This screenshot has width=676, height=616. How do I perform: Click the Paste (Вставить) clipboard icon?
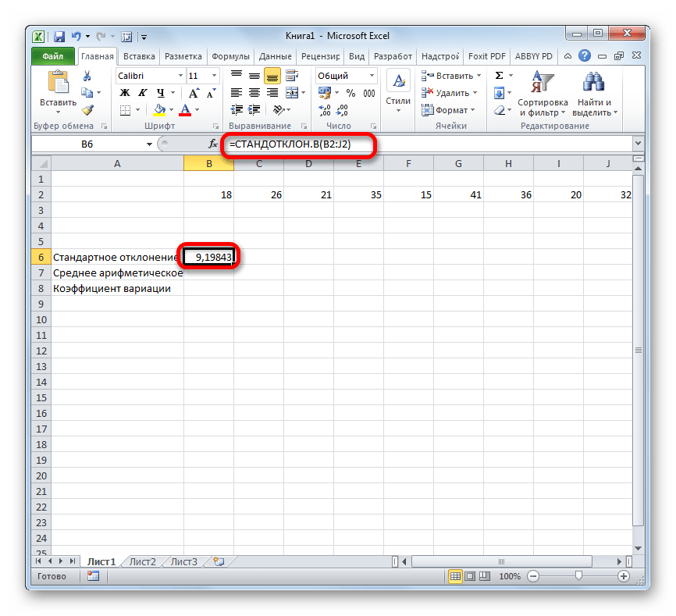[59, 82]
